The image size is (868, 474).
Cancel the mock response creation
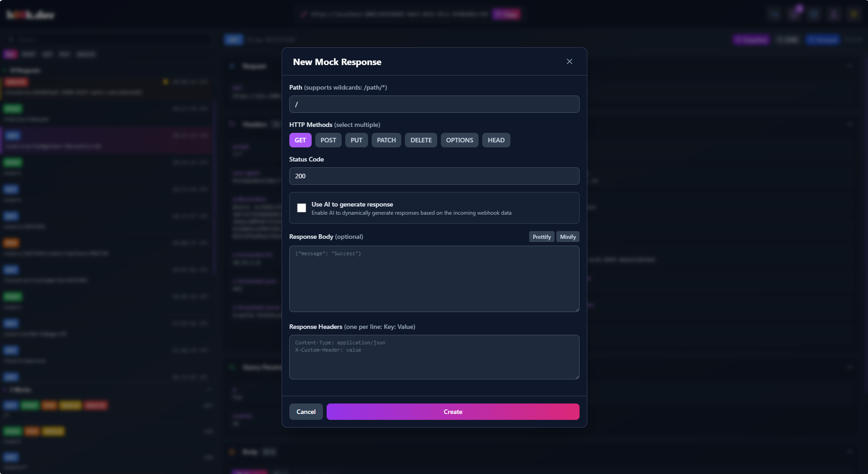click(x=306, y=412)
